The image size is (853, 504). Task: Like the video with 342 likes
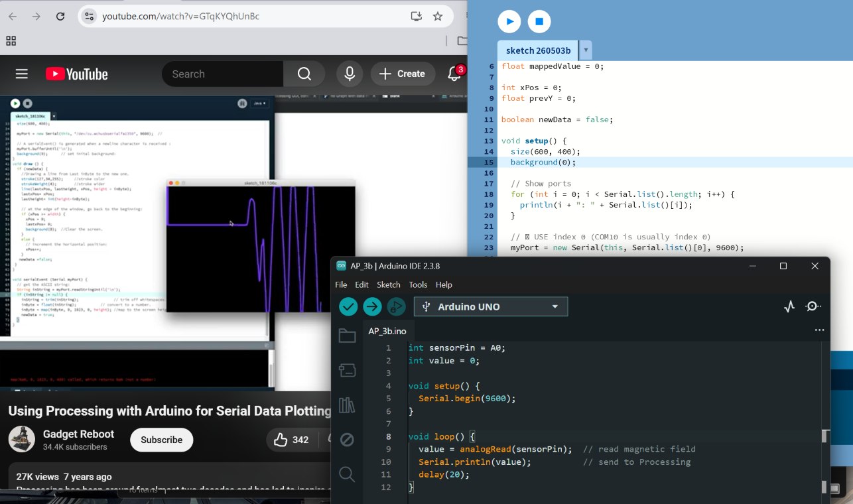[x=292, y=440]
